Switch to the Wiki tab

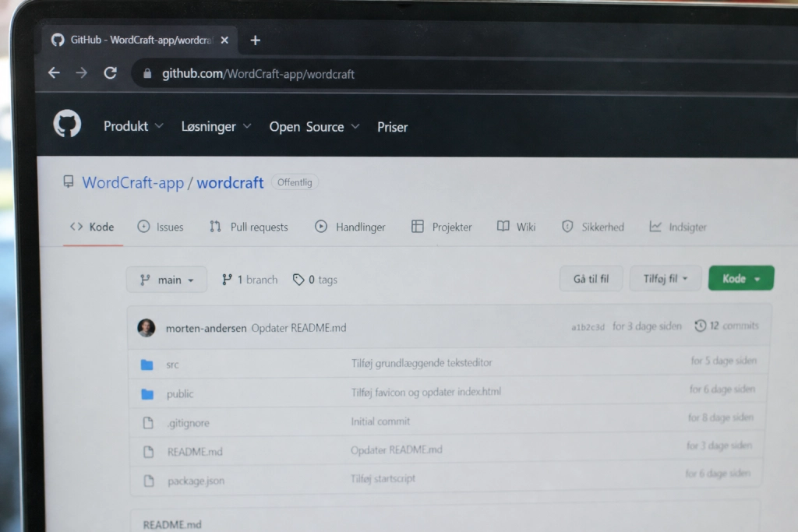[x=516, y=227]
